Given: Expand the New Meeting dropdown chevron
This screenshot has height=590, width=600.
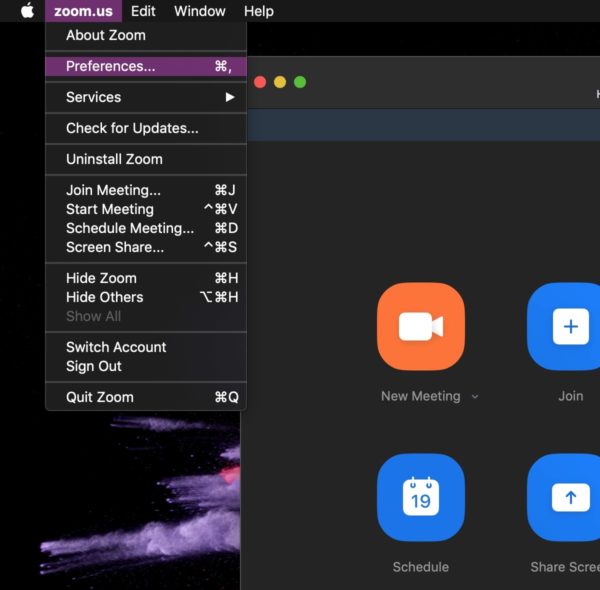Looking at the screenshot, I should click(x=475, y=397).
